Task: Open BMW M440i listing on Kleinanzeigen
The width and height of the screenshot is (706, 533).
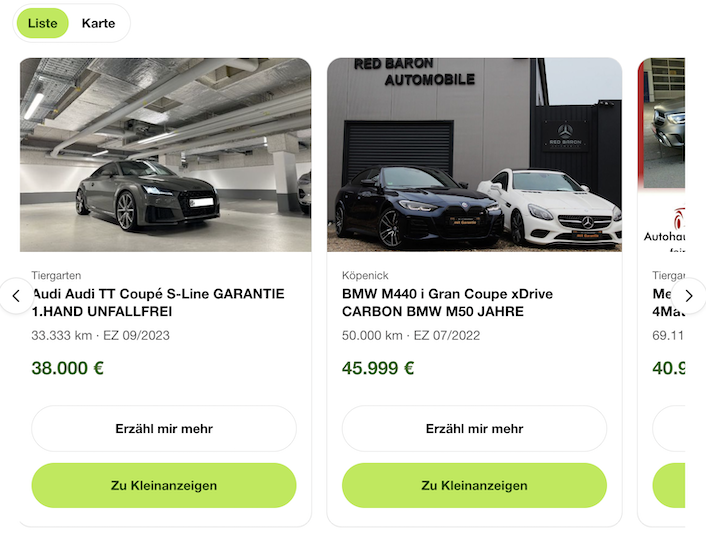Action: click(x=474, y=486)
